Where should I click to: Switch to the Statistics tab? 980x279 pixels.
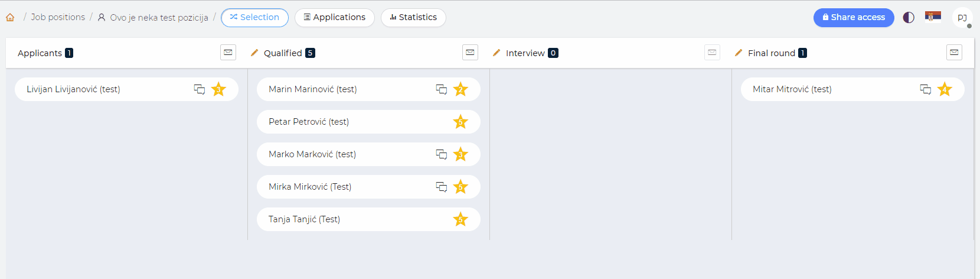click(413, 18)
